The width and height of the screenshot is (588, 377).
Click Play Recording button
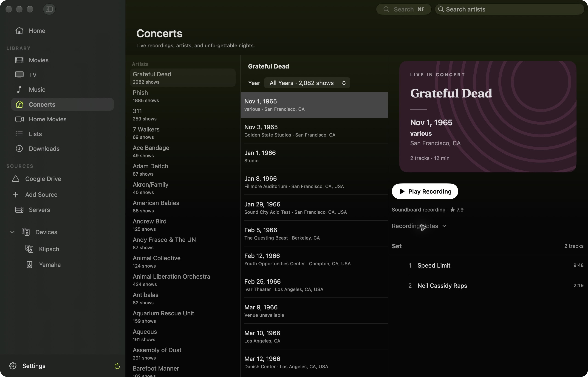point(425,191)
